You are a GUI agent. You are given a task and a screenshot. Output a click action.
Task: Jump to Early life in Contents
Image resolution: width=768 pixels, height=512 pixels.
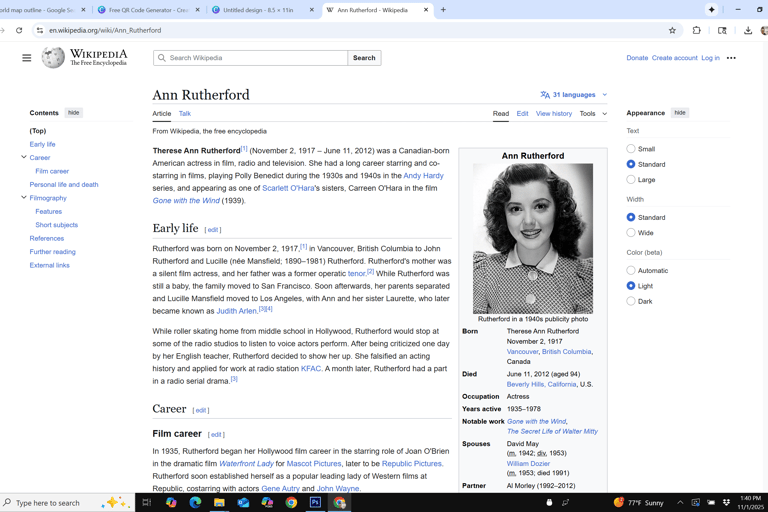point(42,144)
